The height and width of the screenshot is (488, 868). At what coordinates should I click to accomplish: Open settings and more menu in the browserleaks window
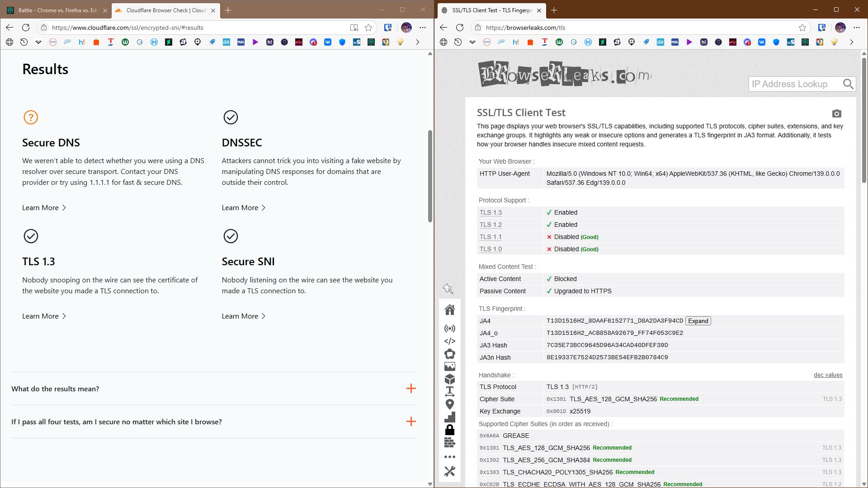pyautogui.click(x=857, y=28)
